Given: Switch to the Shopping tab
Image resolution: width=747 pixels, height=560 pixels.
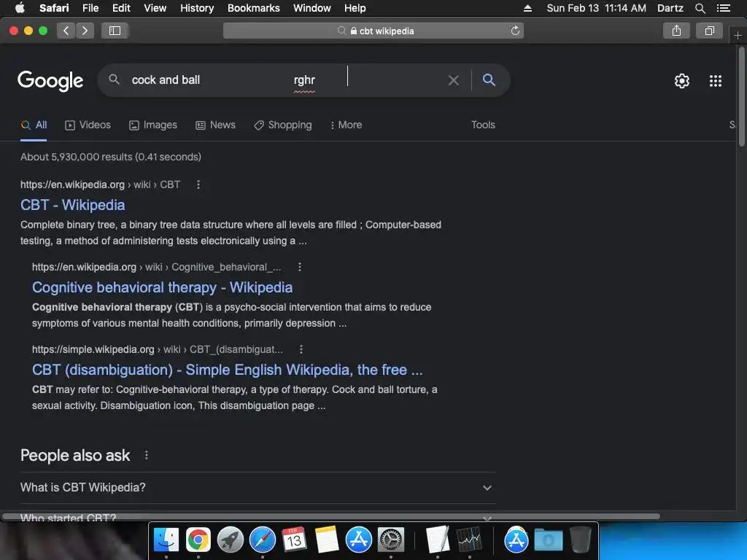Looking at the screenshot, I should 283,125.
